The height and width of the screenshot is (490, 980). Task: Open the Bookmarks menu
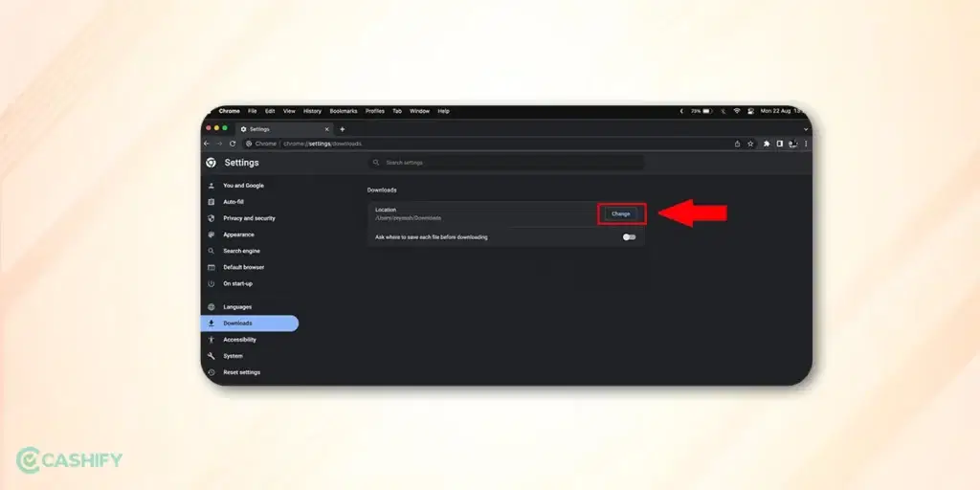point(344,111)
